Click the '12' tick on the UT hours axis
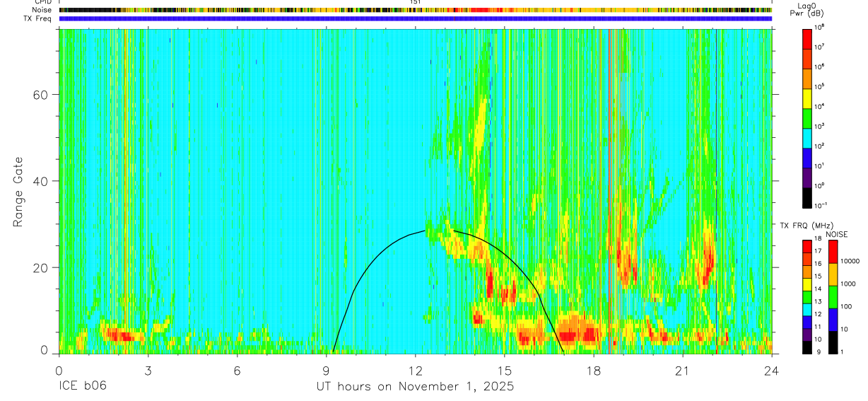The width and height of the screenshot is (868, 401). coord(415,371)
